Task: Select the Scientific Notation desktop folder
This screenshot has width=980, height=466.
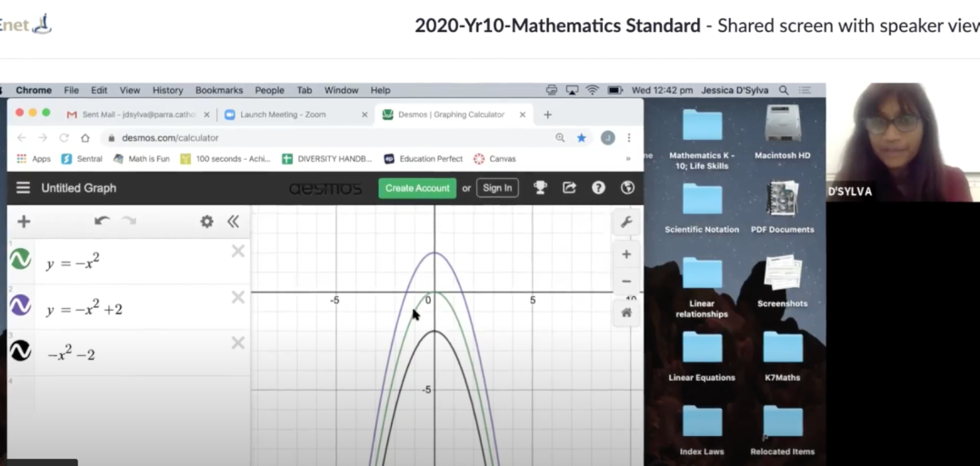Action: (x=702, y=207)
